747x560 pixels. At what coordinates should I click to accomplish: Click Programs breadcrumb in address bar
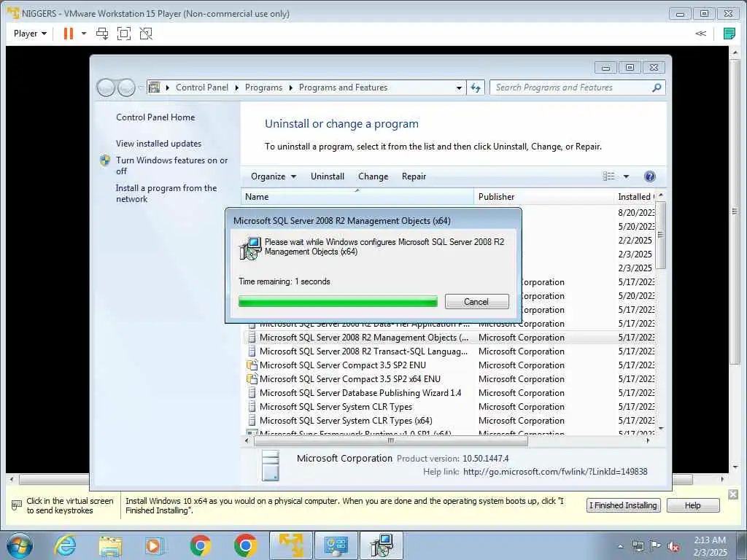point(263,87)
